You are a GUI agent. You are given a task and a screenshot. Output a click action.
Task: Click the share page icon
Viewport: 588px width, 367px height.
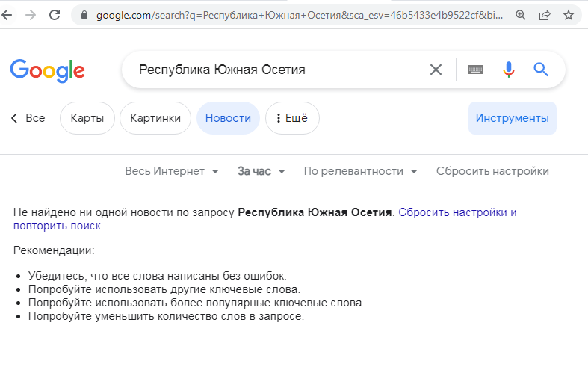click(545, 15)
